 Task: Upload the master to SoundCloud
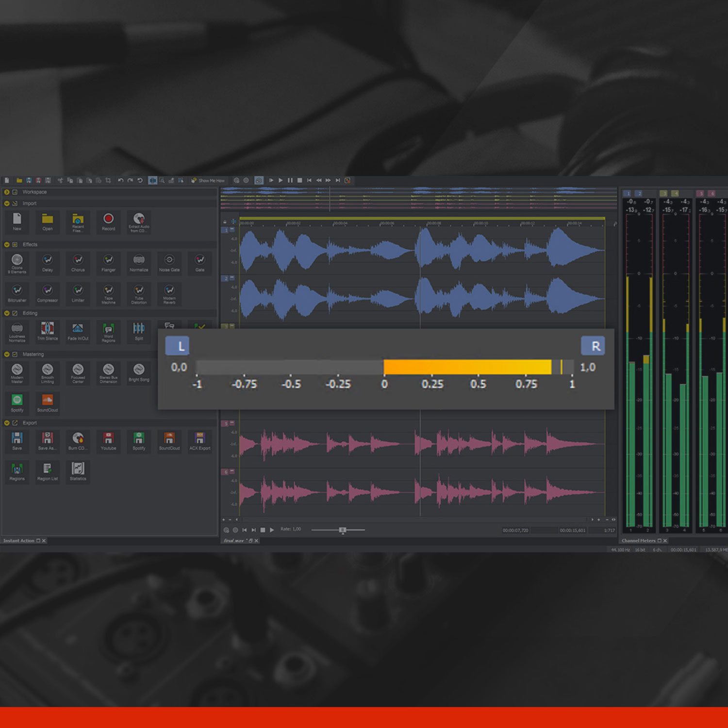[47, 404]
